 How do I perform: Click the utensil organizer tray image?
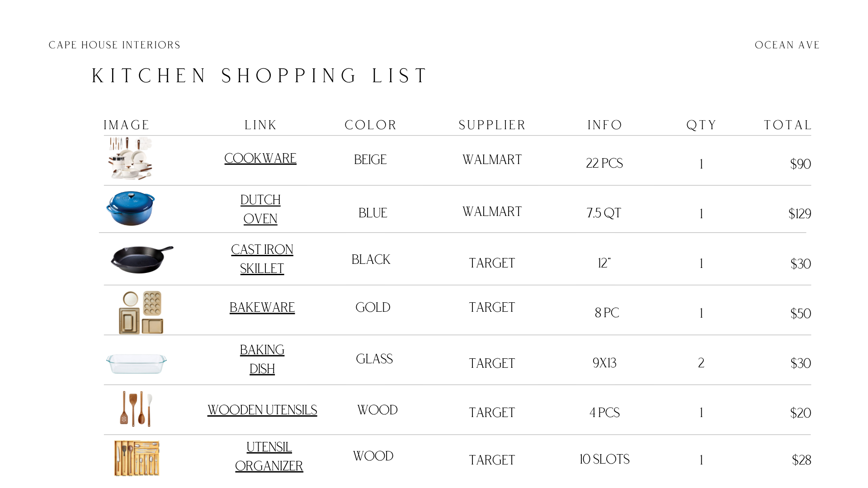137,458
